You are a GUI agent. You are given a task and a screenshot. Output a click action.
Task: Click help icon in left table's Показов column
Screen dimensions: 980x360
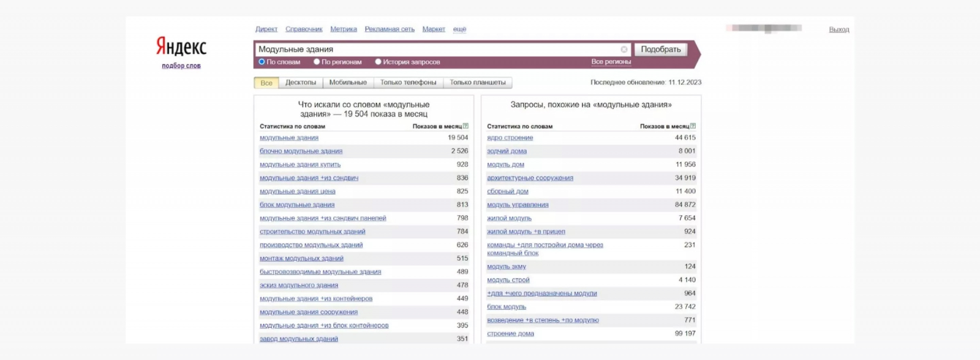(466, 126)
